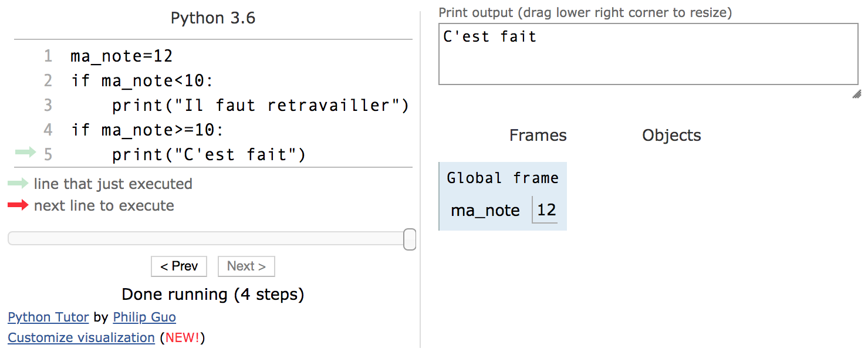The width and height of the screenshot is (868, 355).
Task: Click the value 12 in the Global frame
Action: [x=546, y=210]
